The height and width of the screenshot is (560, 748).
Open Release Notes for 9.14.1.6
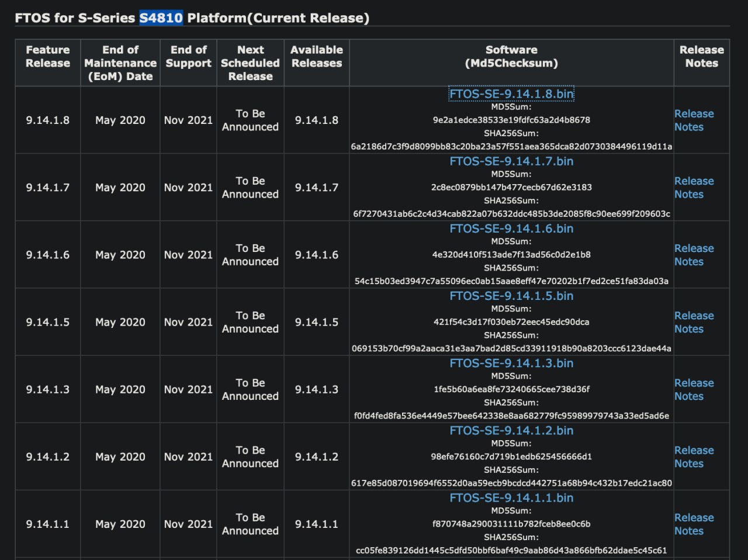click(694, 255)
